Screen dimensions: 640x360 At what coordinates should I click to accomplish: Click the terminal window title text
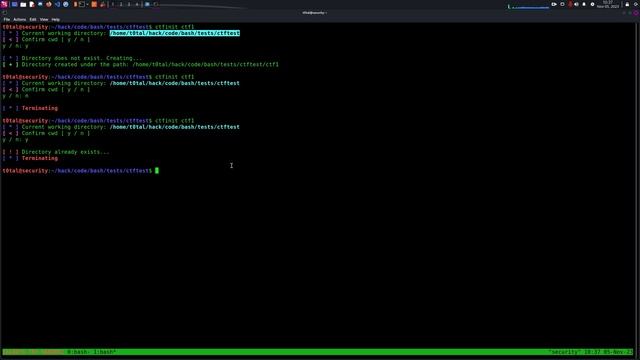(314, 13)
